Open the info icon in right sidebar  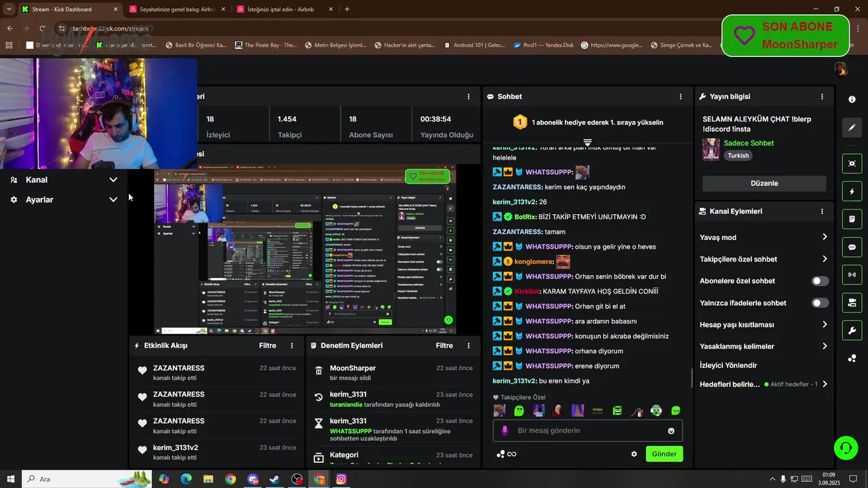coord(852,99)
